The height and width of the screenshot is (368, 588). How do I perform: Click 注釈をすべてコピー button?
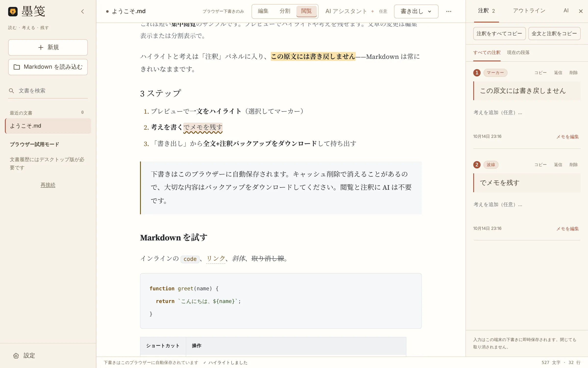click(x=499, y=34)
